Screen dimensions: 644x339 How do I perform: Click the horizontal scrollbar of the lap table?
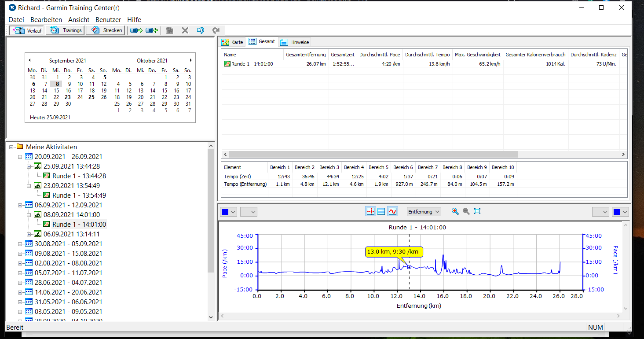coord(373,155)
